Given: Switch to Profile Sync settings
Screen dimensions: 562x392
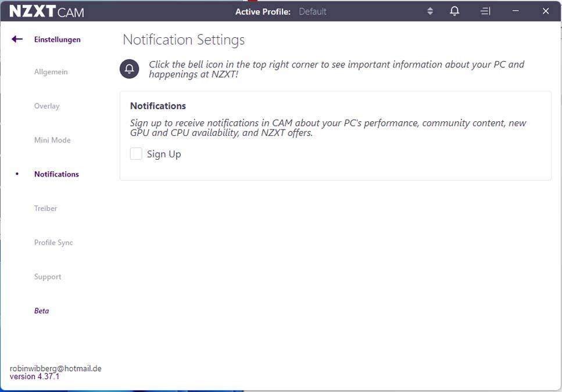Looking at the screenshot, I should click(x=53, y=242).
